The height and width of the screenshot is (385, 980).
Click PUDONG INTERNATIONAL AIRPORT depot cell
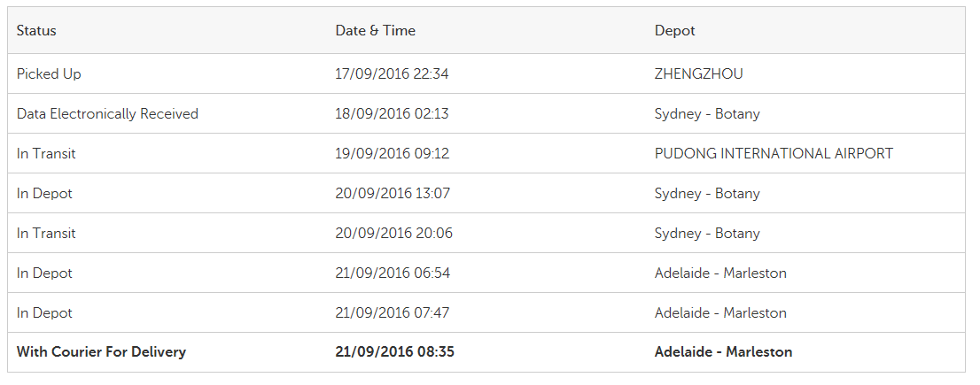[x=774, y=153]
